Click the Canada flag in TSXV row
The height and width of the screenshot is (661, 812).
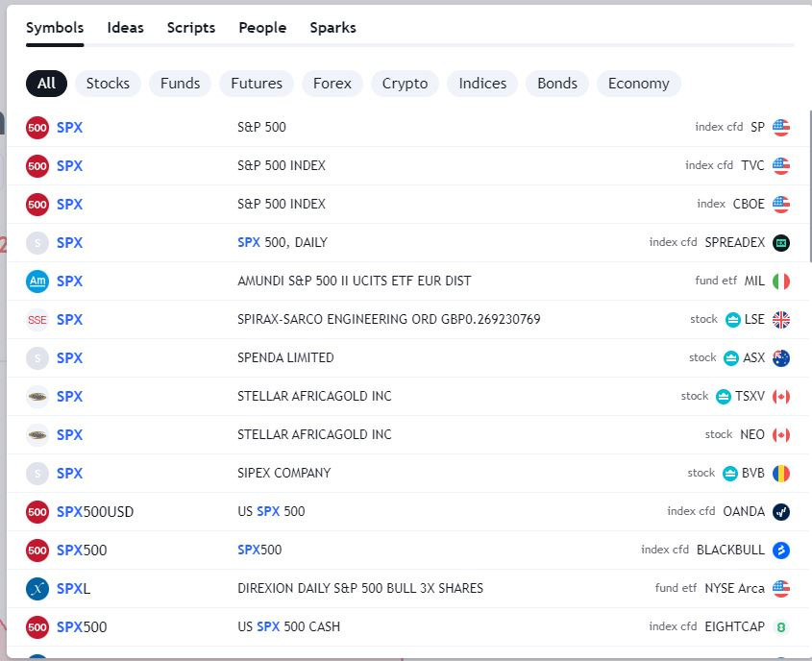click(x=781, y=397)
